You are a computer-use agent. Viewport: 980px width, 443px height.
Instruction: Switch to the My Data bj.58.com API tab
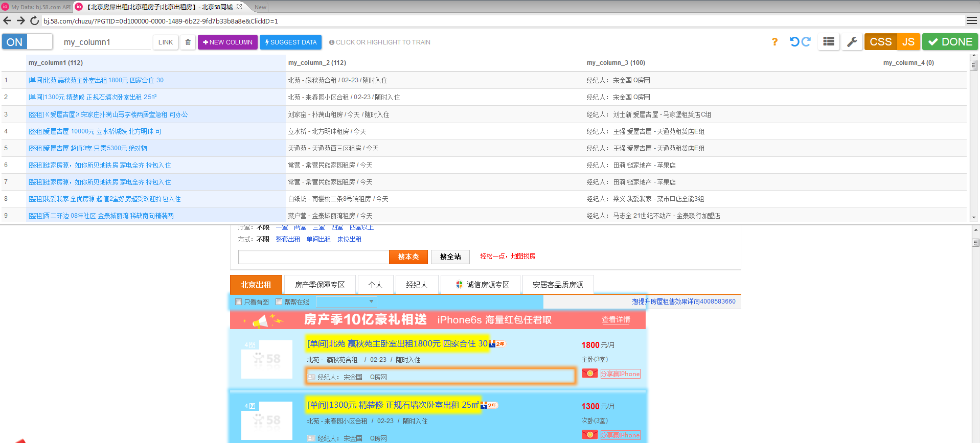click(x=36, y=7)
